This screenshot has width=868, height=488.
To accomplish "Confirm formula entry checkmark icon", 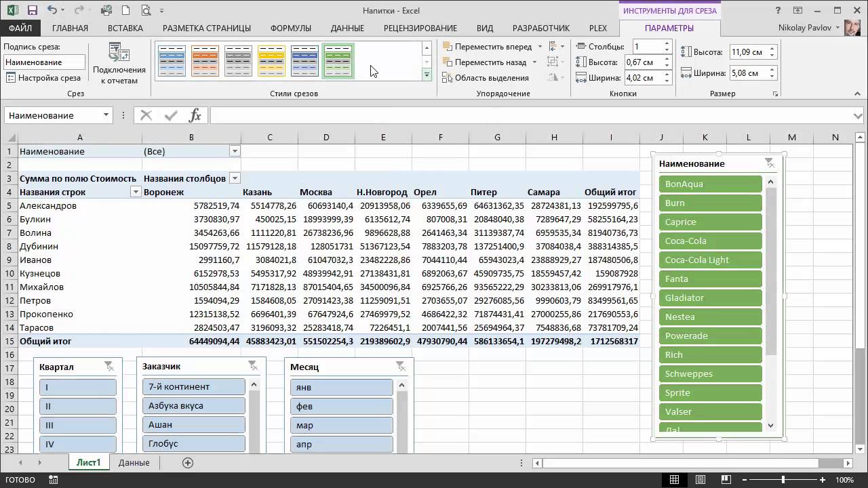I will coord(171,115).
